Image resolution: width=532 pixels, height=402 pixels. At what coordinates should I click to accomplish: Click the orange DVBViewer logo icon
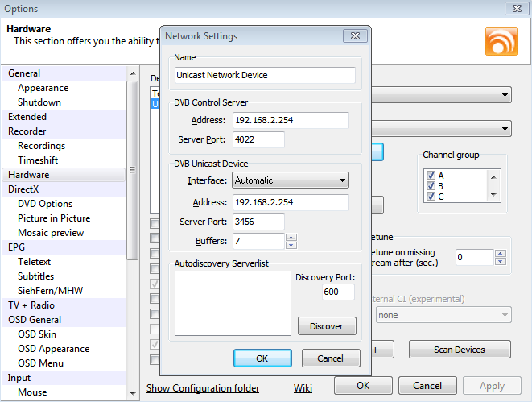click(501, 41)
